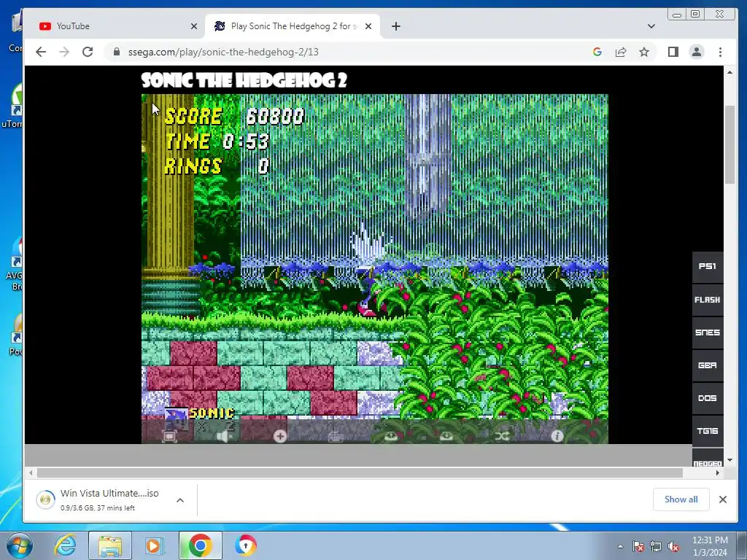Go back to the previous page

41,52
